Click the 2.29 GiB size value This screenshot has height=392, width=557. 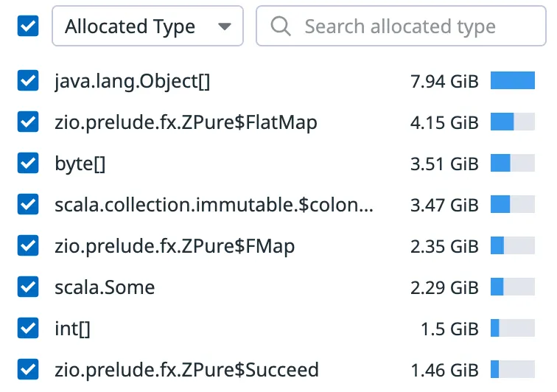tap(444, 287)
